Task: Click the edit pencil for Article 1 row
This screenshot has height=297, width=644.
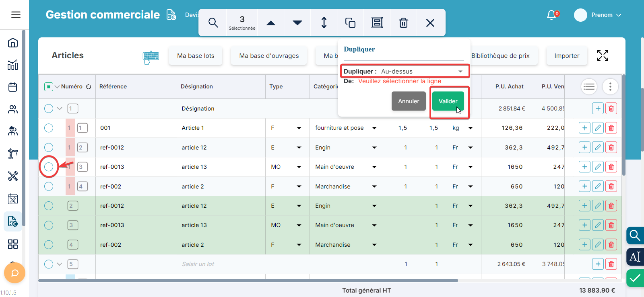Action: click(598, 128)
